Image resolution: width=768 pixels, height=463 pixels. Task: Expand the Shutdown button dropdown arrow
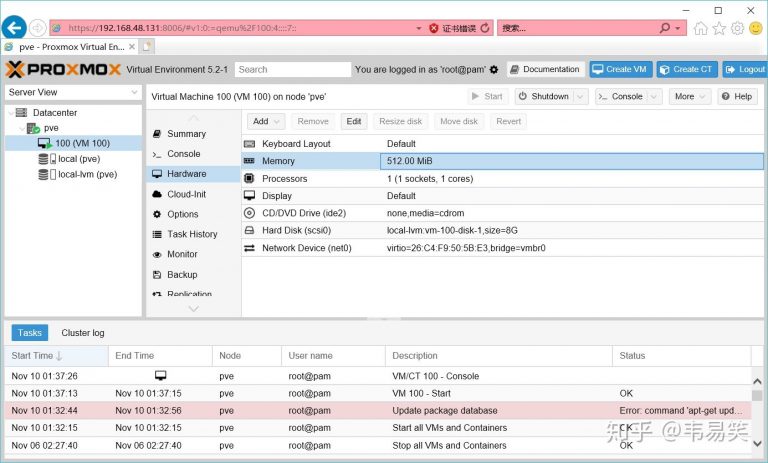click(580, 97)
